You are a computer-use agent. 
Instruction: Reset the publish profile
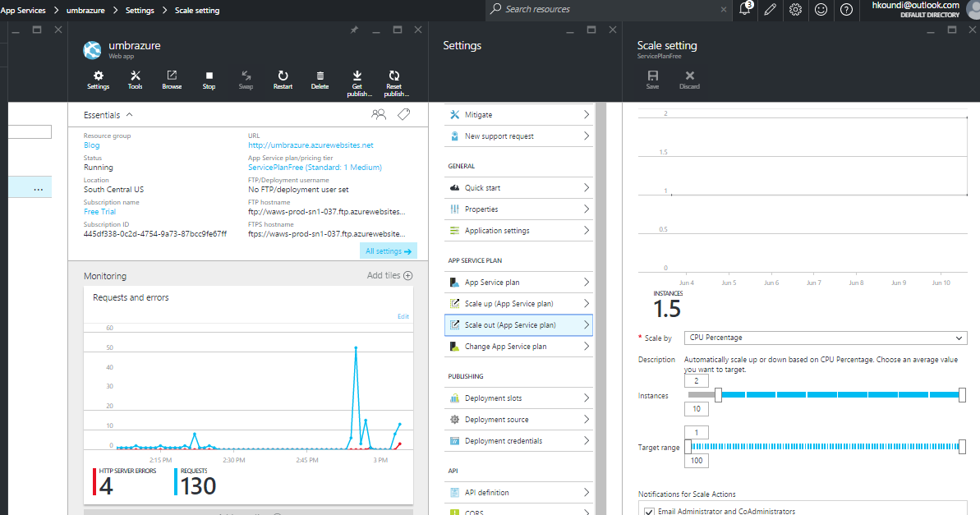(x=396, y=84)
